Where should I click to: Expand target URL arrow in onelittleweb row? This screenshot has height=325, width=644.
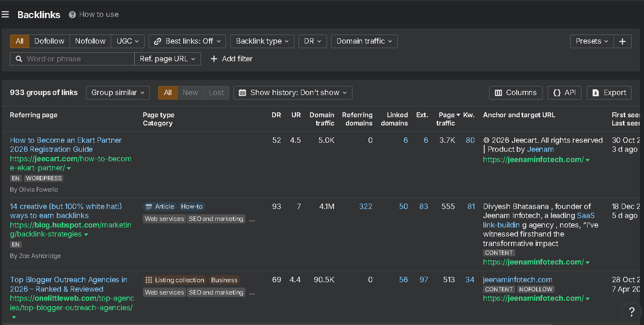point(588,299)
